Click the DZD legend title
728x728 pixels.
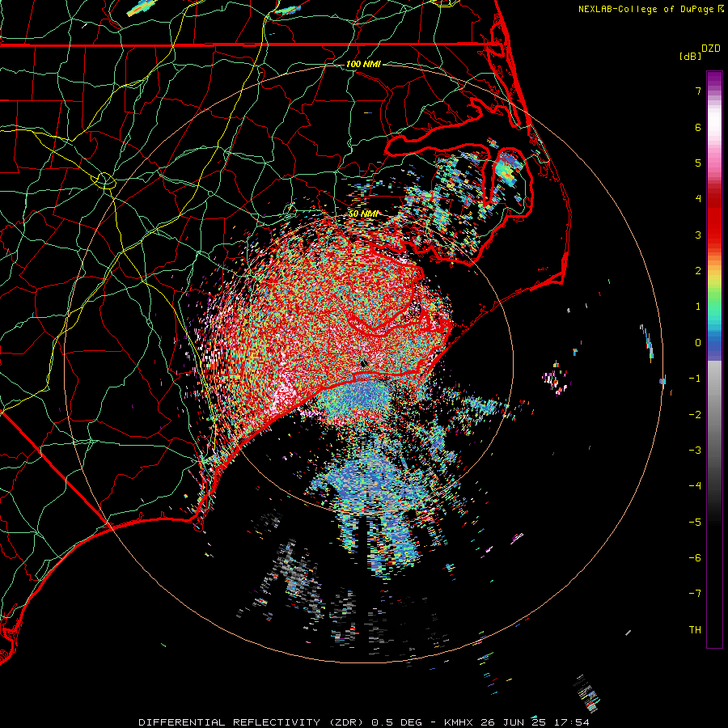711,49
